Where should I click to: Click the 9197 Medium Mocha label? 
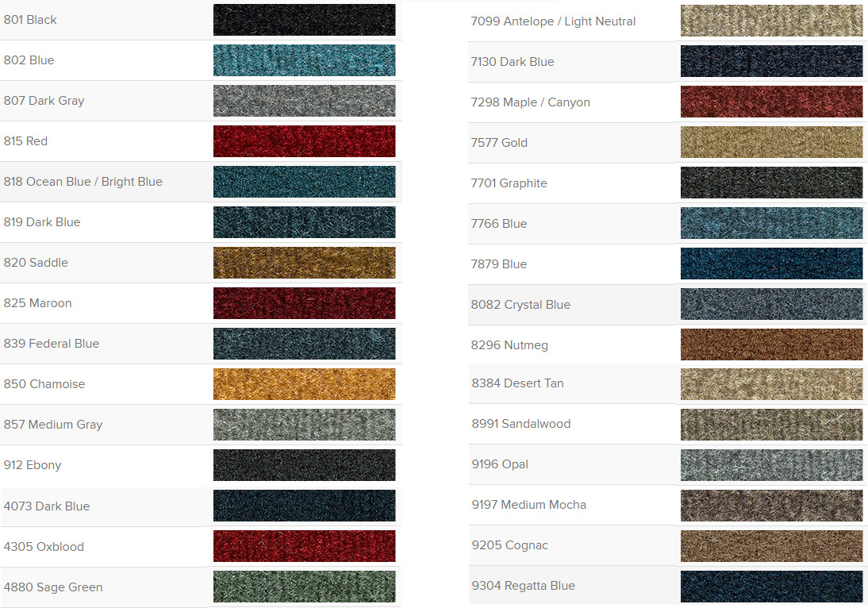coord(528,505)
